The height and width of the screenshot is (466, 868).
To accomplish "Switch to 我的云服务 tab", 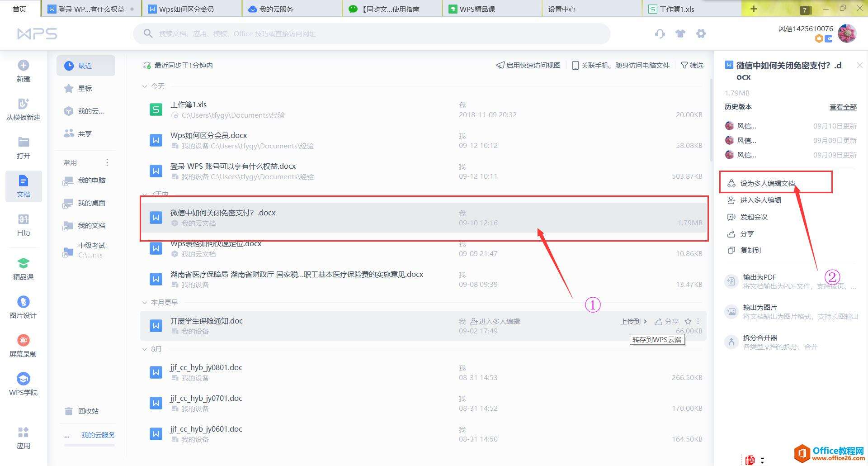I will (292, 9).
